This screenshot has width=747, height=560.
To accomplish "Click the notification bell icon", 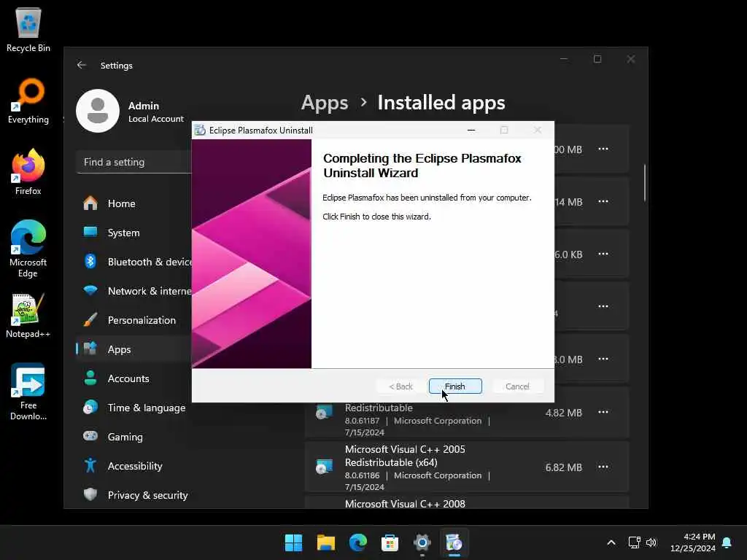I will 727,542.
